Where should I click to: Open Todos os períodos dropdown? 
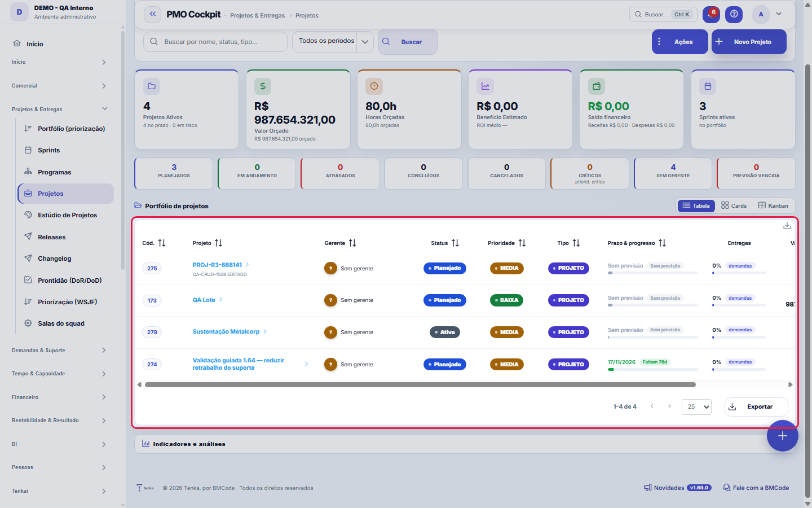coord(333,42)
